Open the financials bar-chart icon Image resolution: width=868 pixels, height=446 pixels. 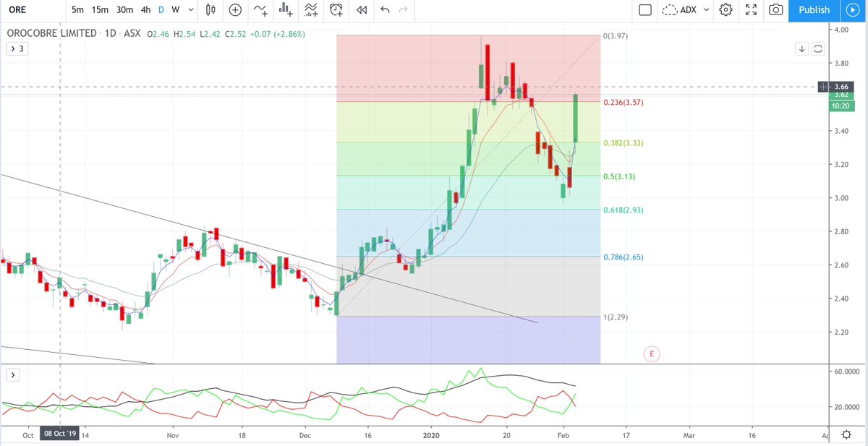click(286, 10)
